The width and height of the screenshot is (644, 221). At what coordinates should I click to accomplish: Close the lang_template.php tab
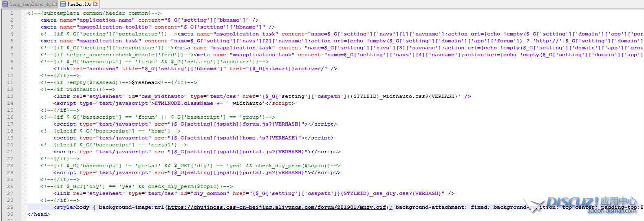55,4
